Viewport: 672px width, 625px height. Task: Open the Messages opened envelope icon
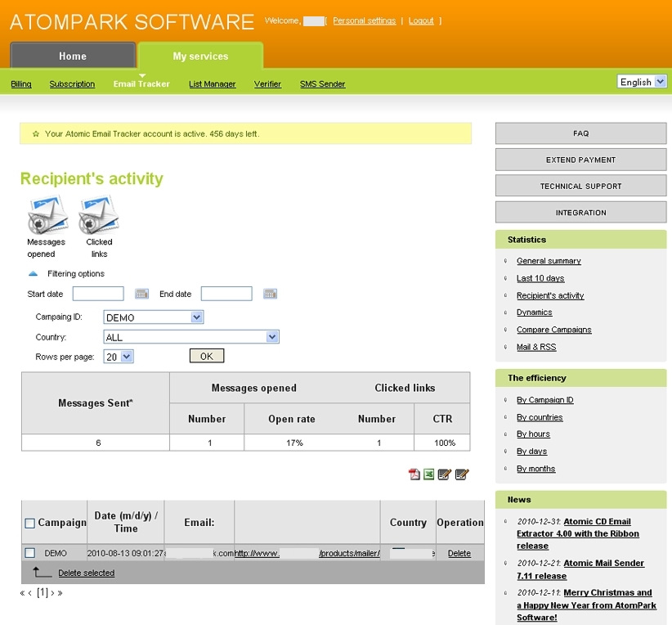pos(48,214)
